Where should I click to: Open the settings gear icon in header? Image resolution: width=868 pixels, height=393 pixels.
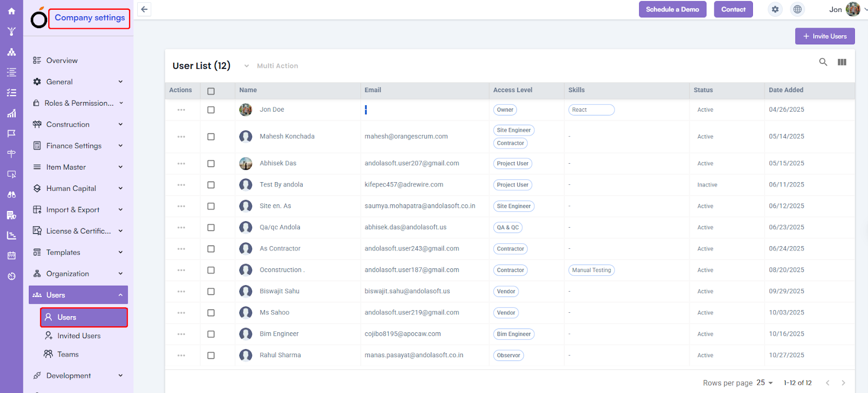775,9
